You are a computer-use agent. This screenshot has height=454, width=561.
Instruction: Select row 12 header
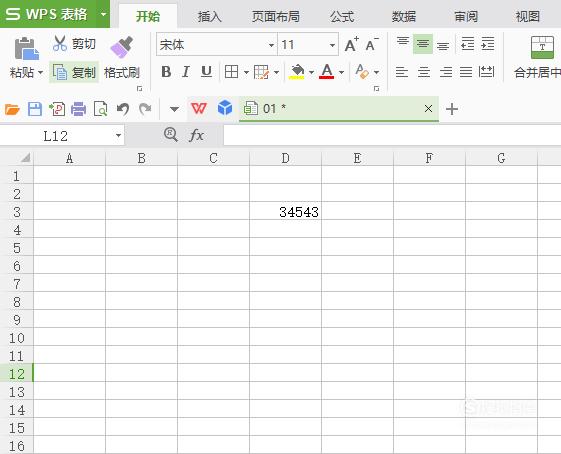click(x=16, y=374)
